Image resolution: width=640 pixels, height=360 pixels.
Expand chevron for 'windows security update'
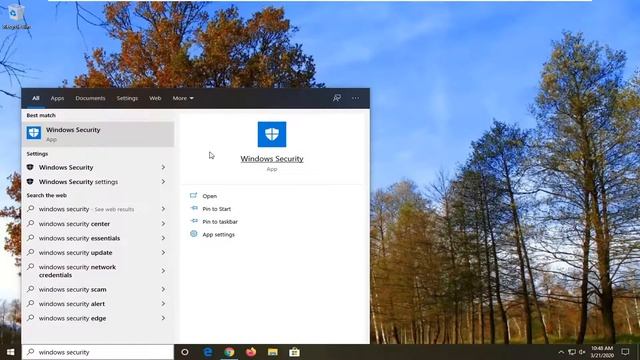click(x=163, y=253)
